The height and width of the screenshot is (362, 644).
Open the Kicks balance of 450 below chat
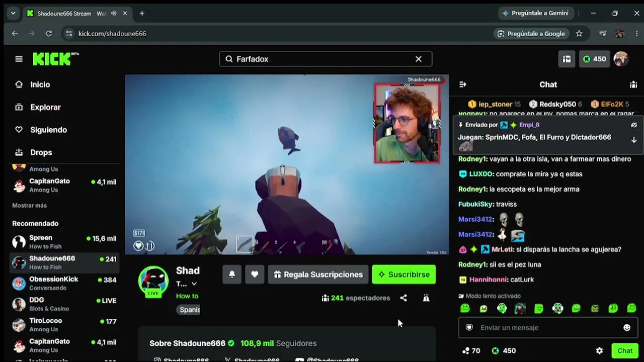coord(503,351)
